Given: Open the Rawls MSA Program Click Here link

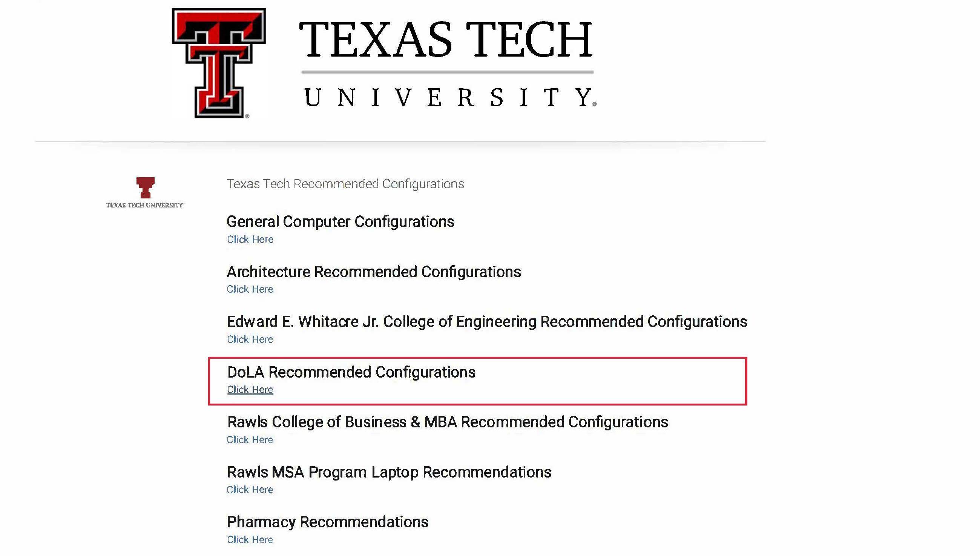Looking at the screenshot, I should [250, 490].
